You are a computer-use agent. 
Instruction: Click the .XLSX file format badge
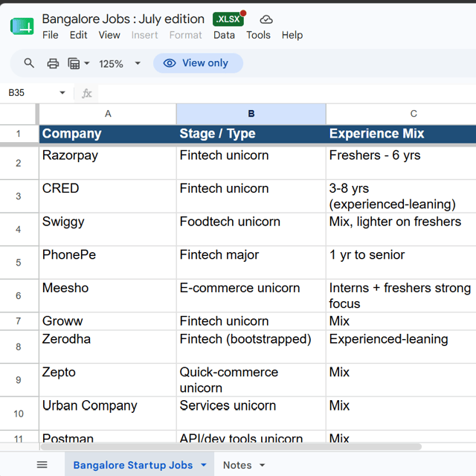click(x=229, y=19)
